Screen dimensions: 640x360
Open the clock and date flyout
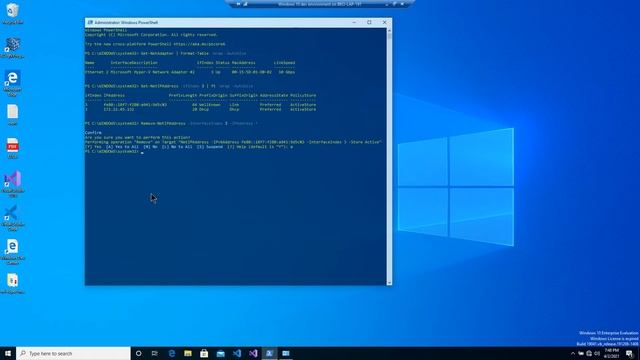[611, 353]
